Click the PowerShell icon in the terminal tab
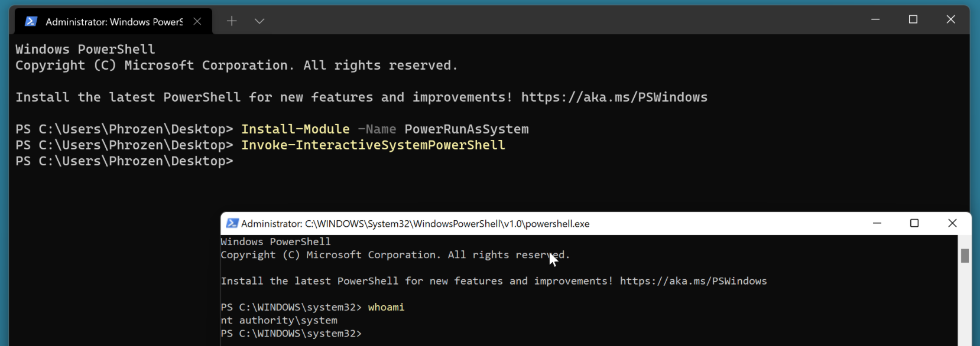Image resolution: width=980 pixels, height=346 pixels. 31,21
